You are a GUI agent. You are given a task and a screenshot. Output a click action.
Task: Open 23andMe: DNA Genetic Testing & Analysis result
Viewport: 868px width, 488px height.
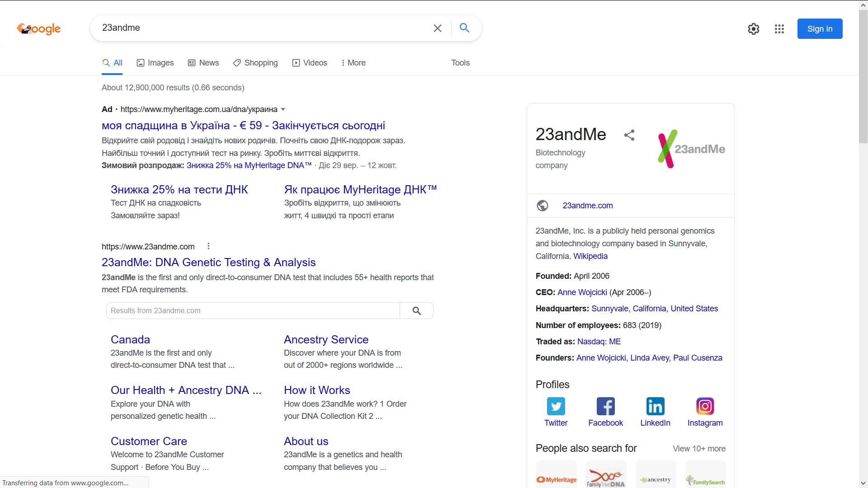click(x=208, y=262)
